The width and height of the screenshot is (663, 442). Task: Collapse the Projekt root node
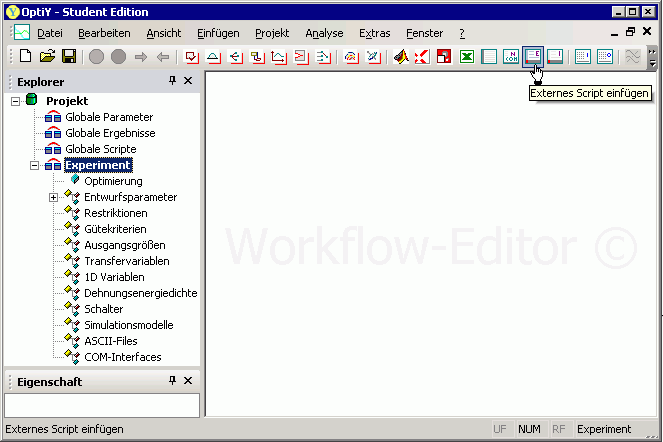[15, 101]
